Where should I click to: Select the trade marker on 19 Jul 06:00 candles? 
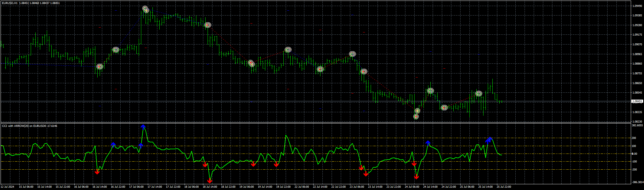point(251,63)
